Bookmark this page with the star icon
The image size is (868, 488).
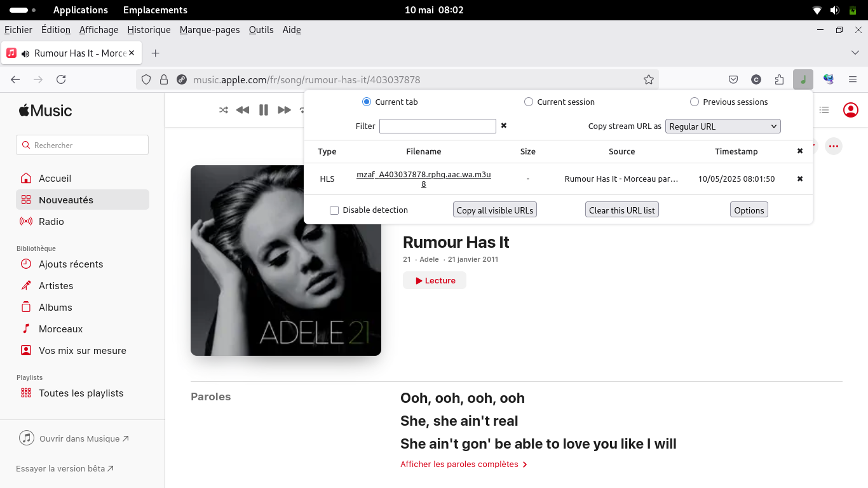(x=648, y=79)
